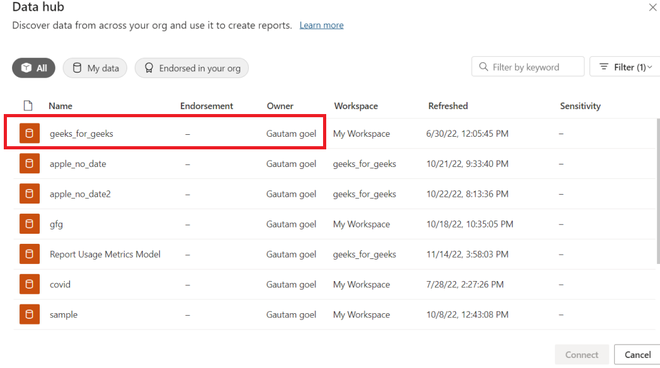Sort by Workspace column header
The height and width of the screenshot is (368, 660).
[x=356, y=106]
